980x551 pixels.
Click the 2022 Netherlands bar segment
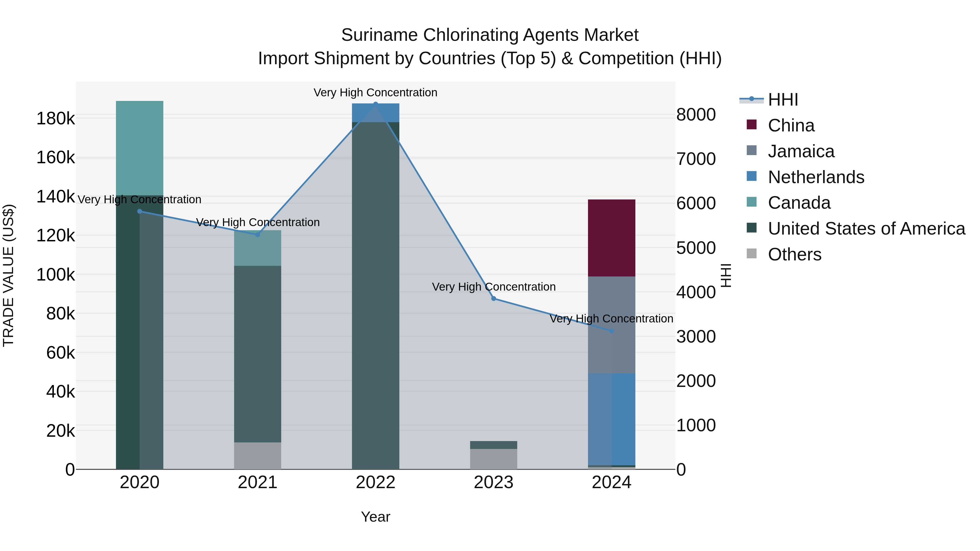[375, 113]
